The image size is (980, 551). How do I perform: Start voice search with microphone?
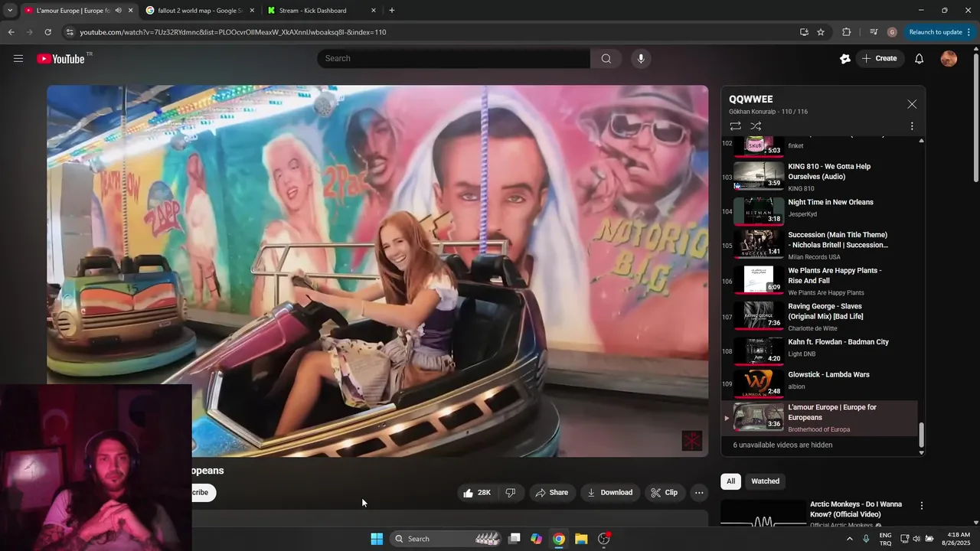click(x=641, y=58)
